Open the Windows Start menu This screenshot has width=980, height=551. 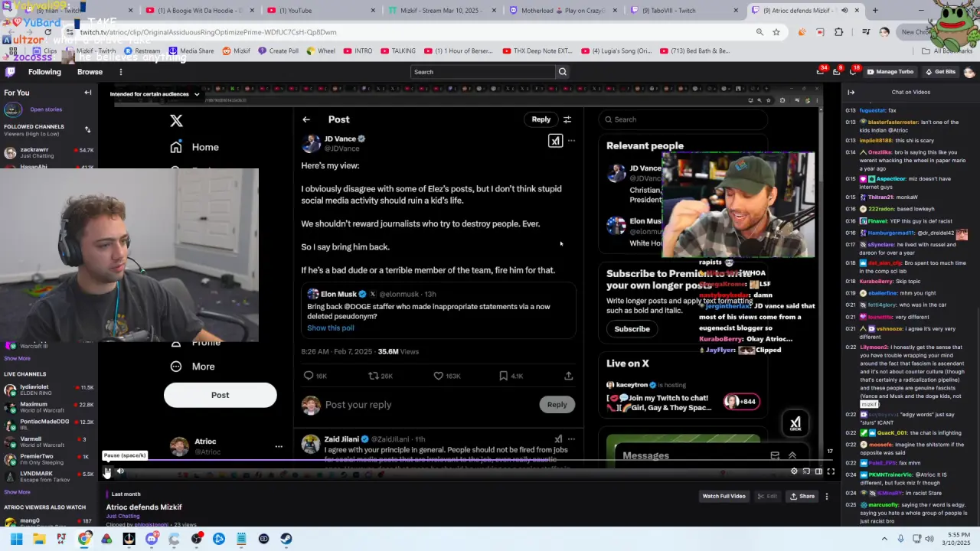point(16,539)
